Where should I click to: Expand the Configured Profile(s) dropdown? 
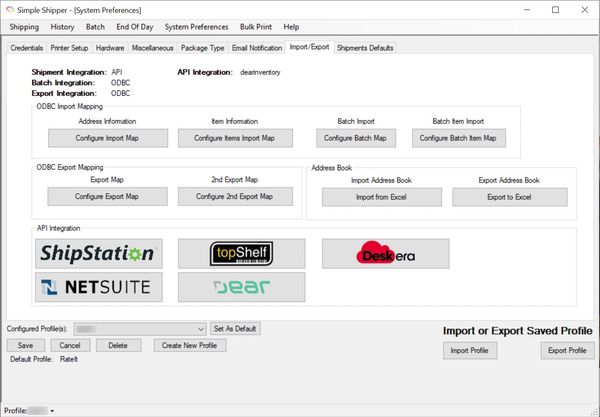click(x=201, y=328)
